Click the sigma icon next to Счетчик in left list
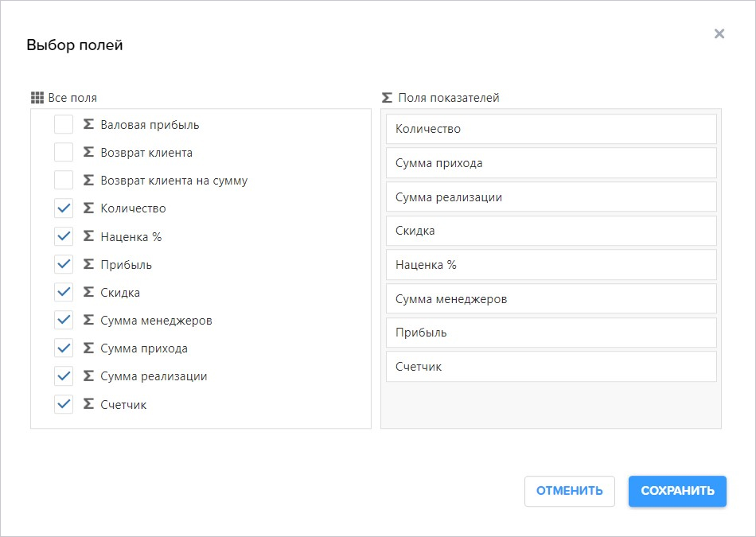This screenshot has height=537, width=756. coord(88,404)
